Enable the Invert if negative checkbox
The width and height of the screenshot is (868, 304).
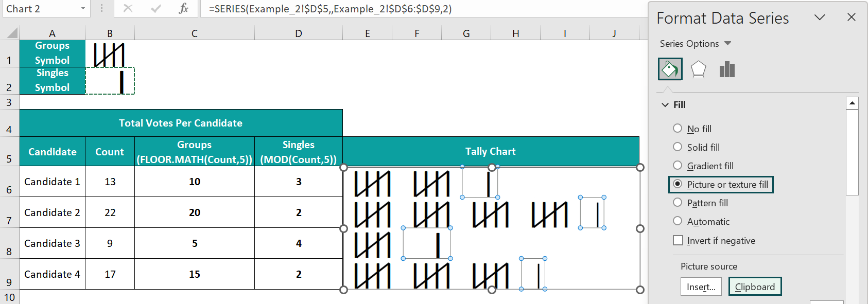(678, 240)
